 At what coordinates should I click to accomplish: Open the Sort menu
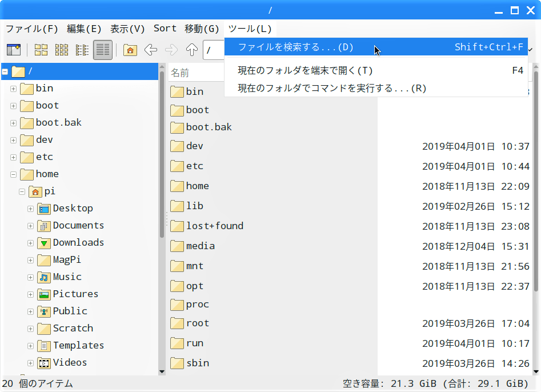click(165, 29)
